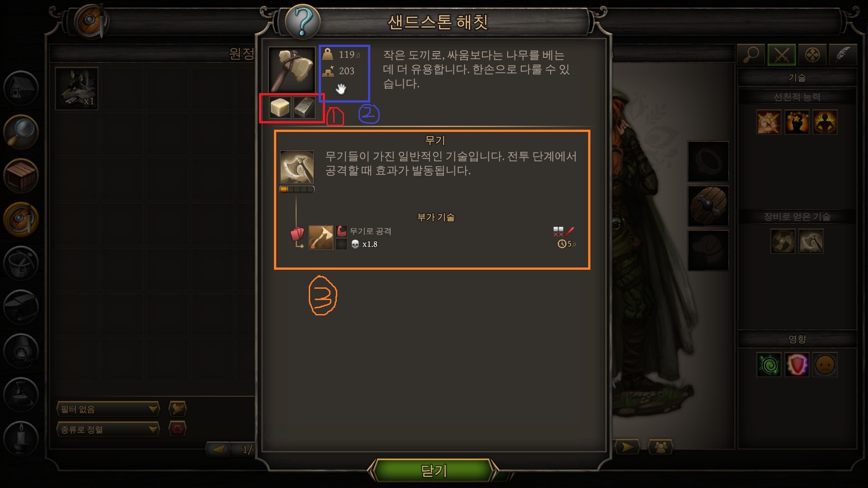Image resolution: width=868 pixels, height=488 pixels.
Task: Select the wolf item in inventory
Action: (x=76, y=89)
